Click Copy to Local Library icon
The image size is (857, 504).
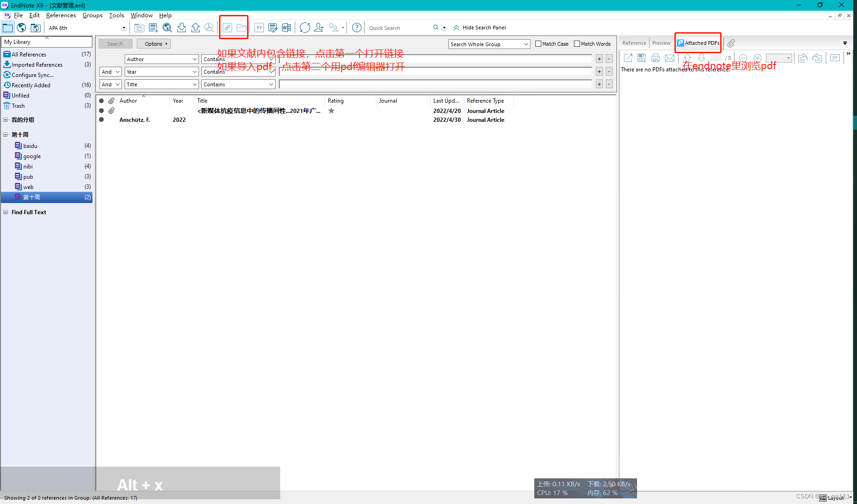(139, 28)
